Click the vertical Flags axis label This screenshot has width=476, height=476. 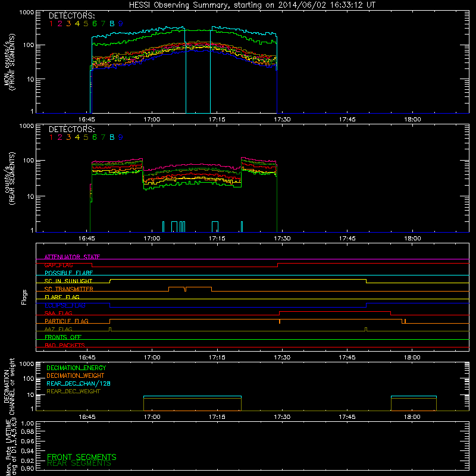click(24, 297)
